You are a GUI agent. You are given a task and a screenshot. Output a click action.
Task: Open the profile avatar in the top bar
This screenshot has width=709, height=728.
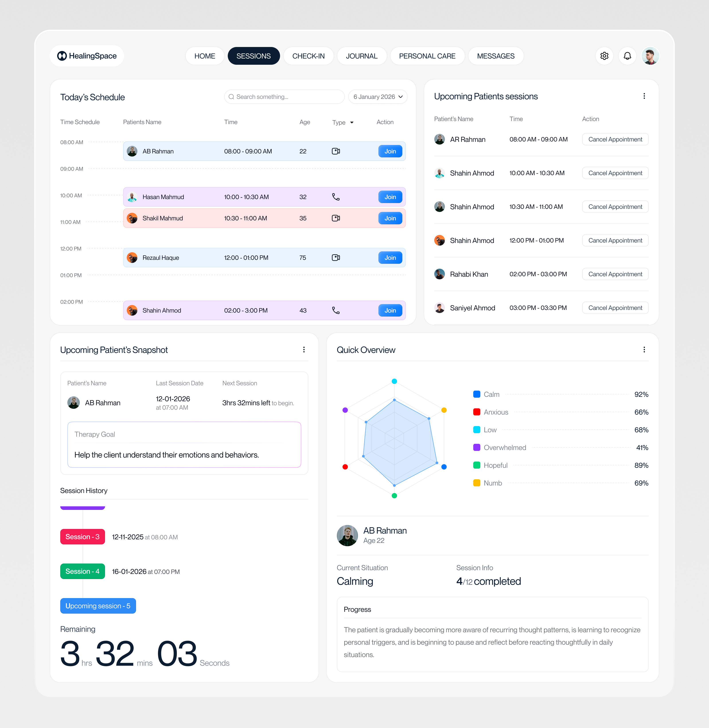650,56
